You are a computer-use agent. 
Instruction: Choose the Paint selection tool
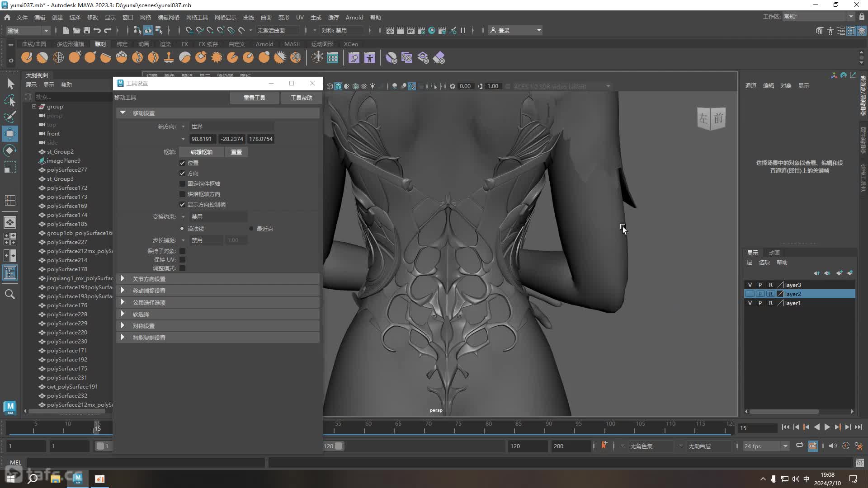coord(10,117)
